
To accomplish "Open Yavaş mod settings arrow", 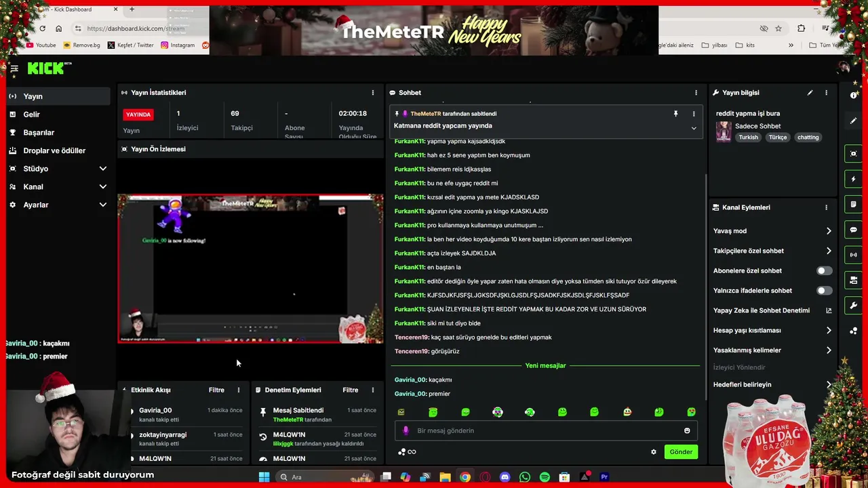I will pyautogui.click(x=829, y=231).
